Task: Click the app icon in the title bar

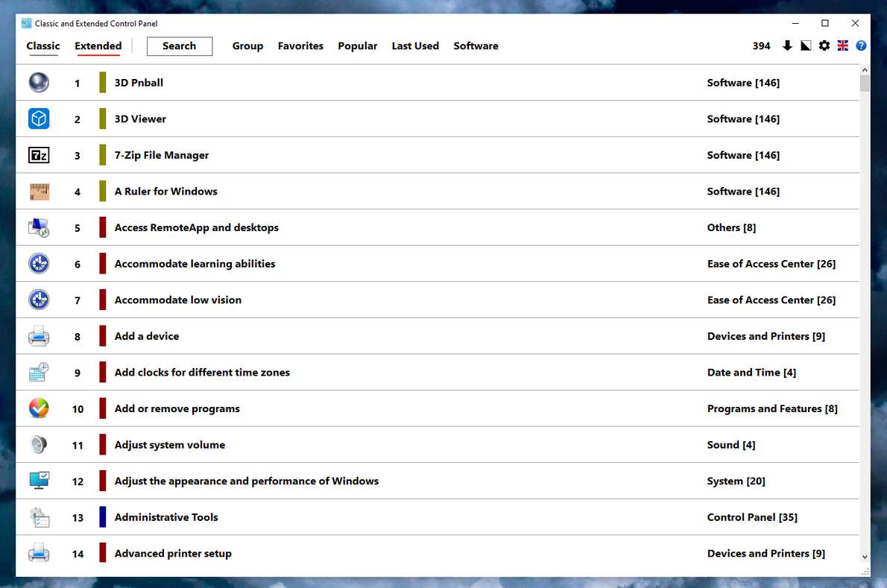Action: point(26,23)
